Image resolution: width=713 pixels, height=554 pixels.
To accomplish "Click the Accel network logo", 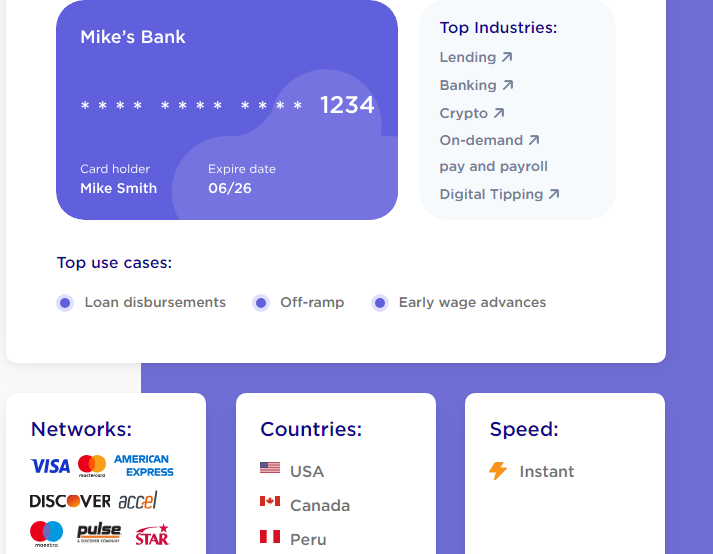I will pos(138,500).
